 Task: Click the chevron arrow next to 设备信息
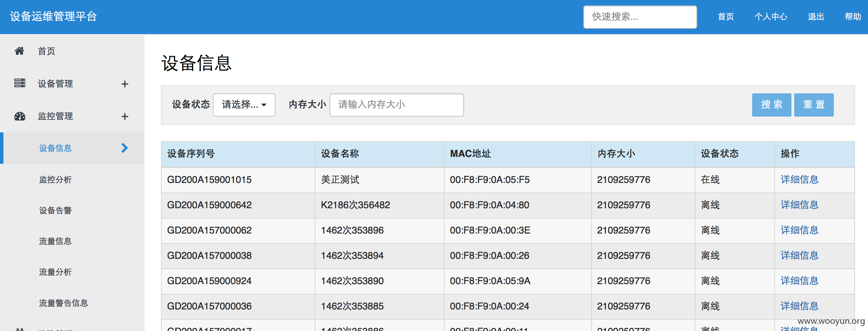pos(125,148)
